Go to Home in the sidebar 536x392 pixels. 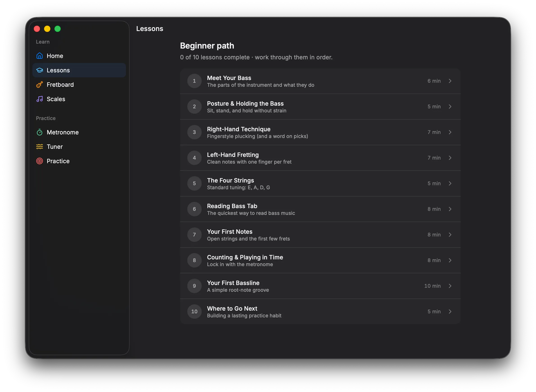[79, 56]
